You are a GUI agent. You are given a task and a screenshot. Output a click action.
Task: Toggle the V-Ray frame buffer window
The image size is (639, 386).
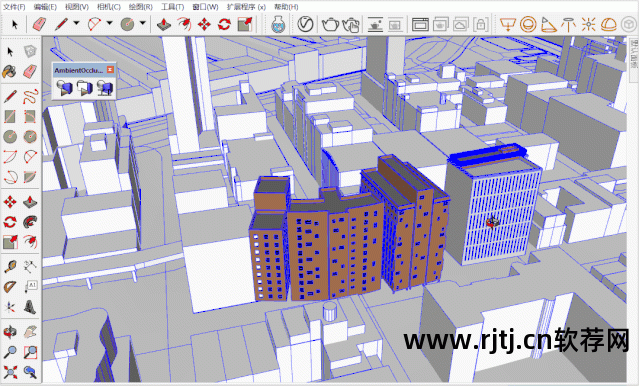[x=420, y=24]
